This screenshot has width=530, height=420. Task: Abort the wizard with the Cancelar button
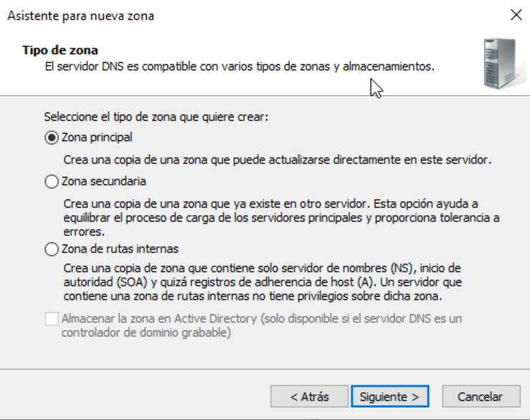(x=481, y=396)
